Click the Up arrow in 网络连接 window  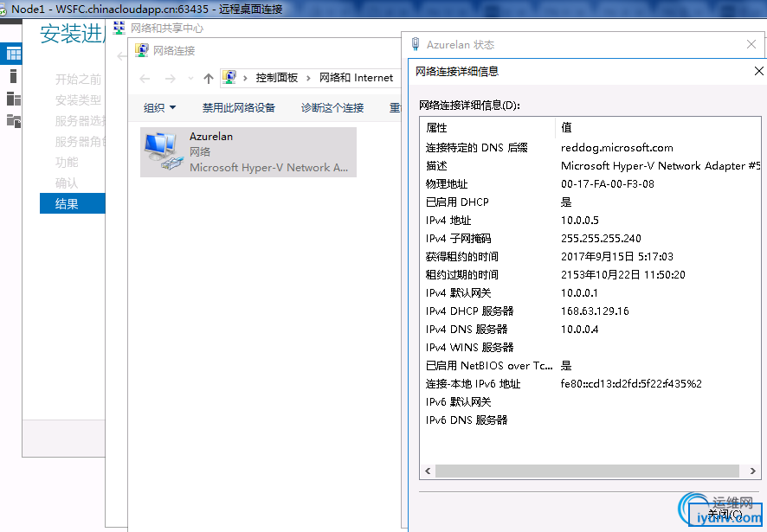coord(209,78)
